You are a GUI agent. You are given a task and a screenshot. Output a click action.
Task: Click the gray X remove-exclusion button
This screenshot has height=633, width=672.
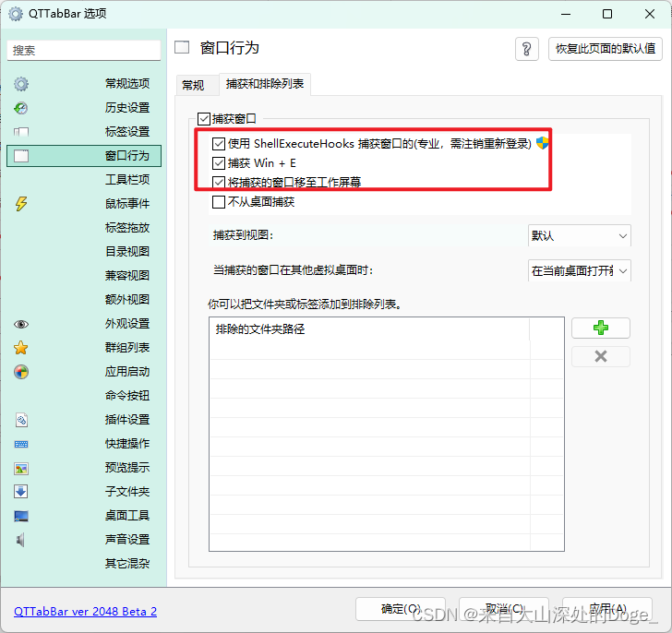point(600,356)
